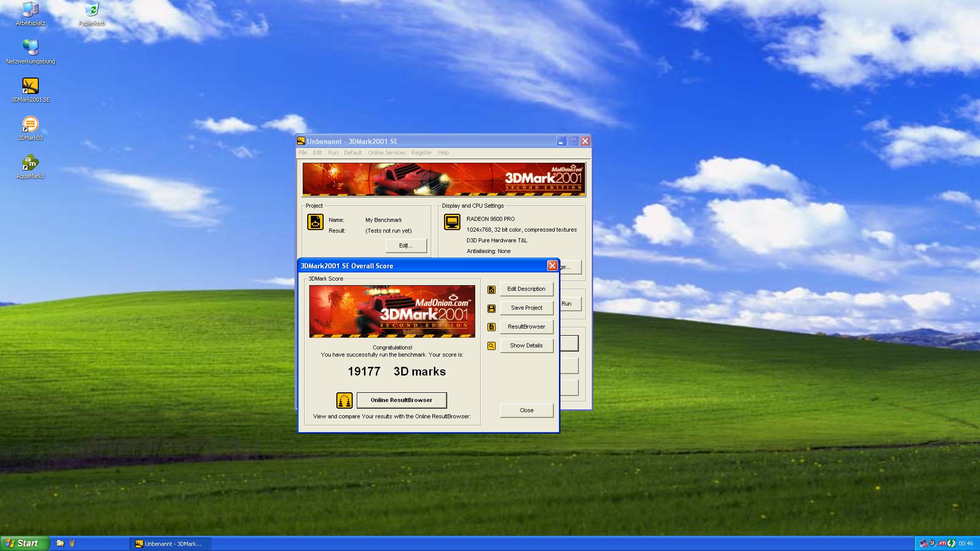Click the Online ResultBrowser globe icon
Screen dimensions: 980x551
345,400
